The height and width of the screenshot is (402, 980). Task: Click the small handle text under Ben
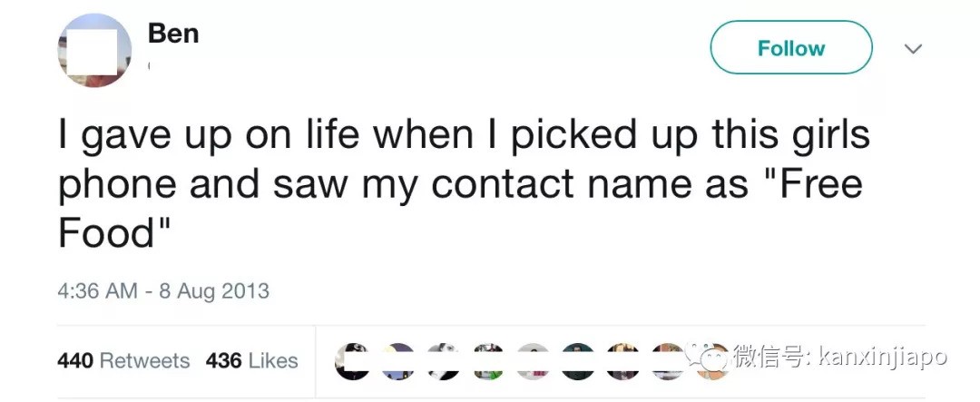tap(150, 65)
